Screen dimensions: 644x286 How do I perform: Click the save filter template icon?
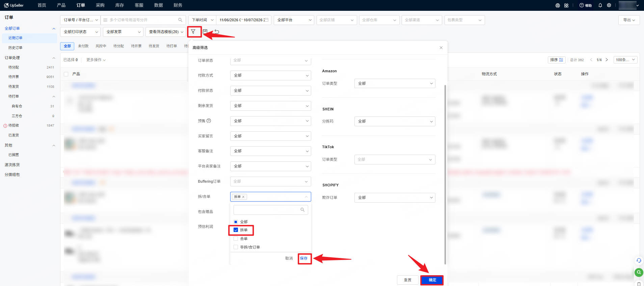(205, 31)
